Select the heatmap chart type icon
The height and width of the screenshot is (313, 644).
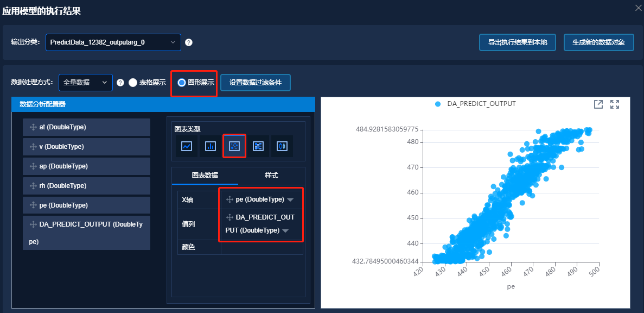[258, 146]
